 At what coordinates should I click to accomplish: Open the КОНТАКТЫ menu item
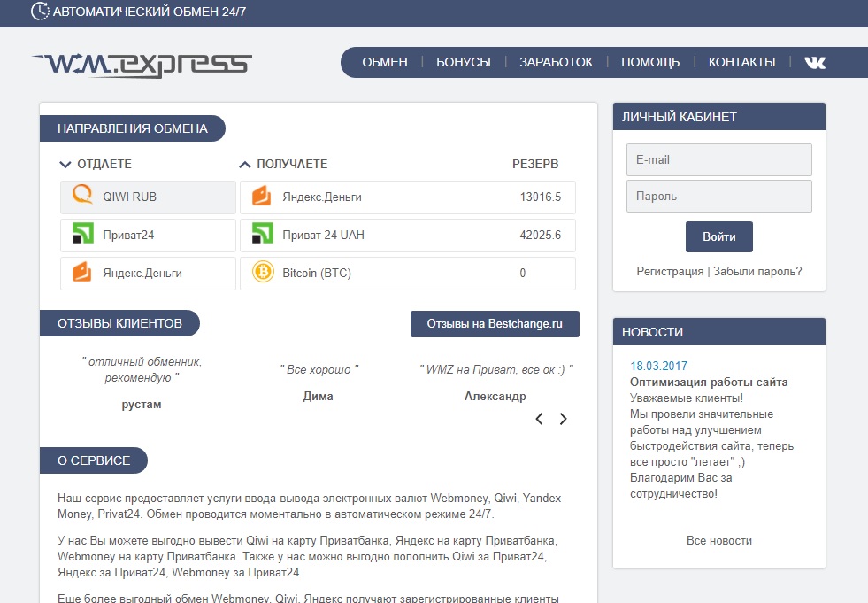pos(741,62)
